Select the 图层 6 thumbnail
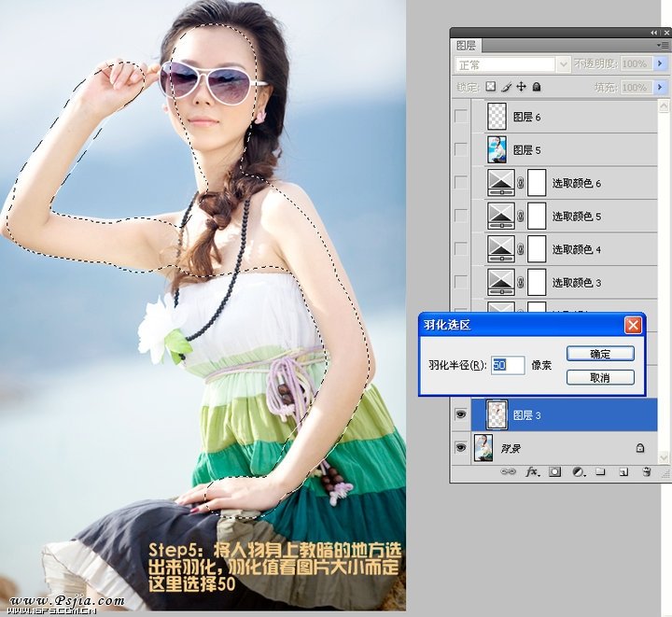The image size is (672, 617). pyautogui.click(x=497, y=116)
